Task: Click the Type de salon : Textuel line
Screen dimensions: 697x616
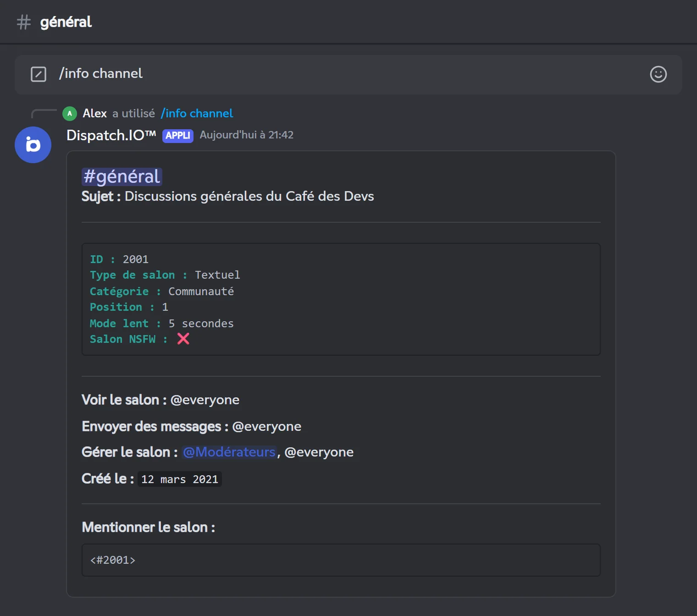Action: click(165, 275)
